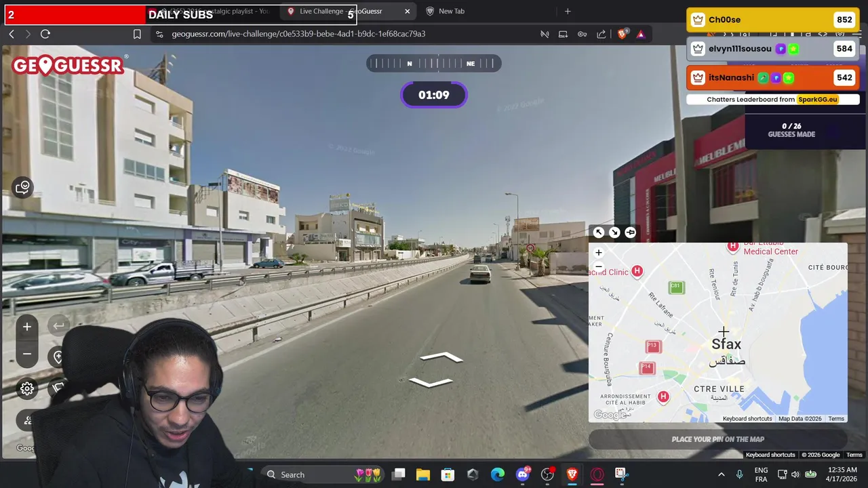This screenshot has height=488, width=868.
Task: Pin the guess map open with sticky toggle
Action: tap(630, 232)
